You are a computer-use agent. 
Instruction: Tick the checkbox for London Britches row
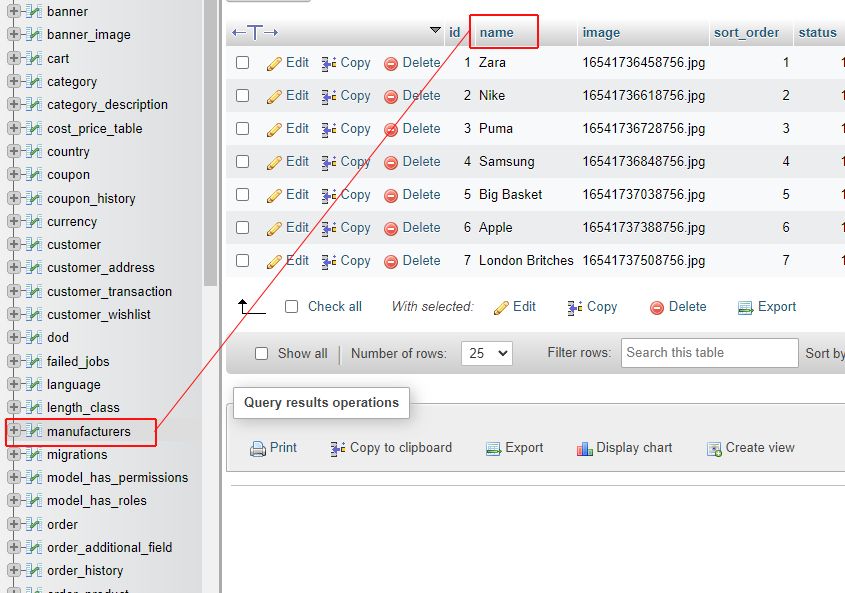coord(243,260)
